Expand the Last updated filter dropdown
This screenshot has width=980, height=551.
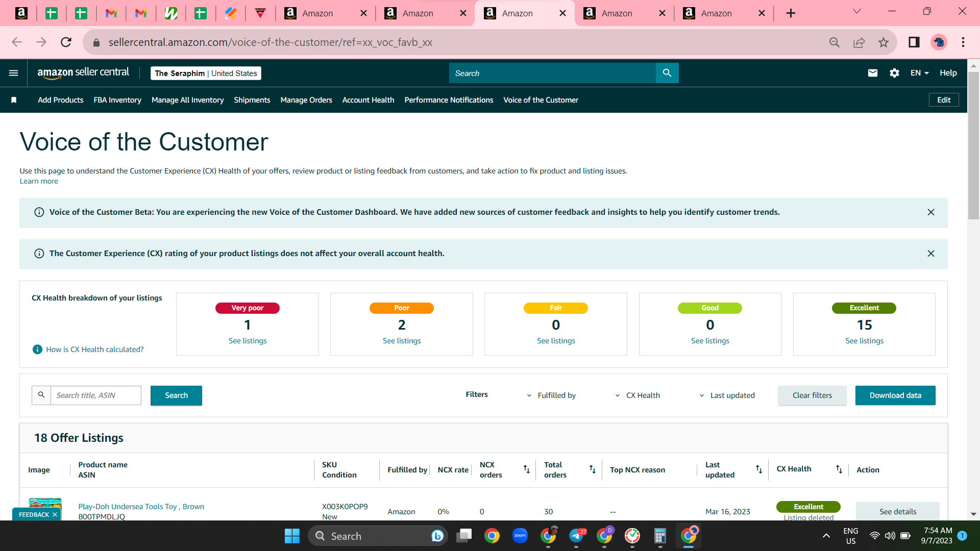pos(727,395)
